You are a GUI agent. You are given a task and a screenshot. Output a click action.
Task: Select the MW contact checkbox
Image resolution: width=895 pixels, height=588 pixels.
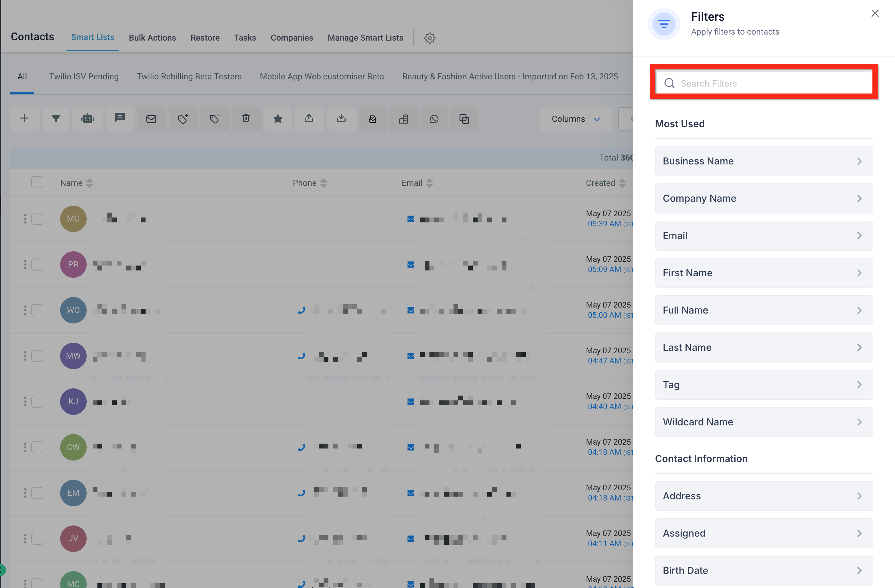click(37, 356)
